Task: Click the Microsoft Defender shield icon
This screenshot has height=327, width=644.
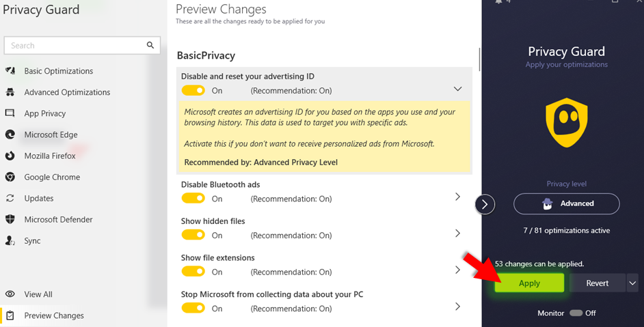Action: [x=10, y=220]
